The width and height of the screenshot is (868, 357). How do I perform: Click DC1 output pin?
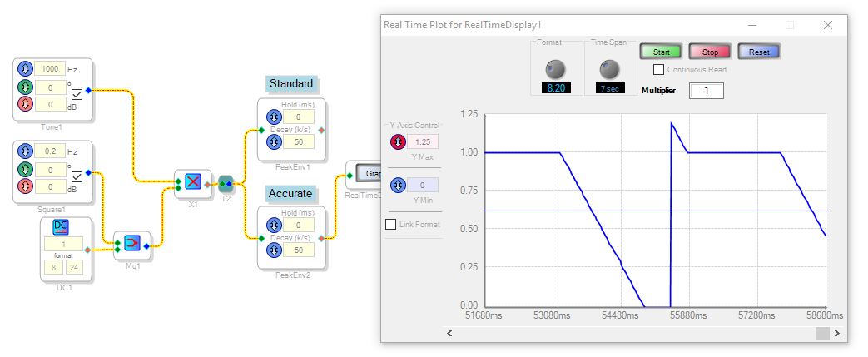tap(87, 250)
